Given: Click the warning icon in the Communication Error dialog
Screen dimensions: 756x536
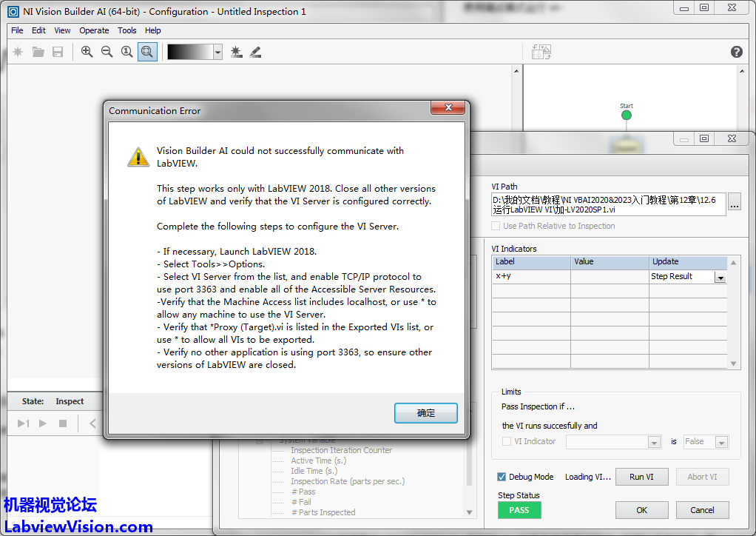Looking at the screenshot, I should (x=138, y=157).
